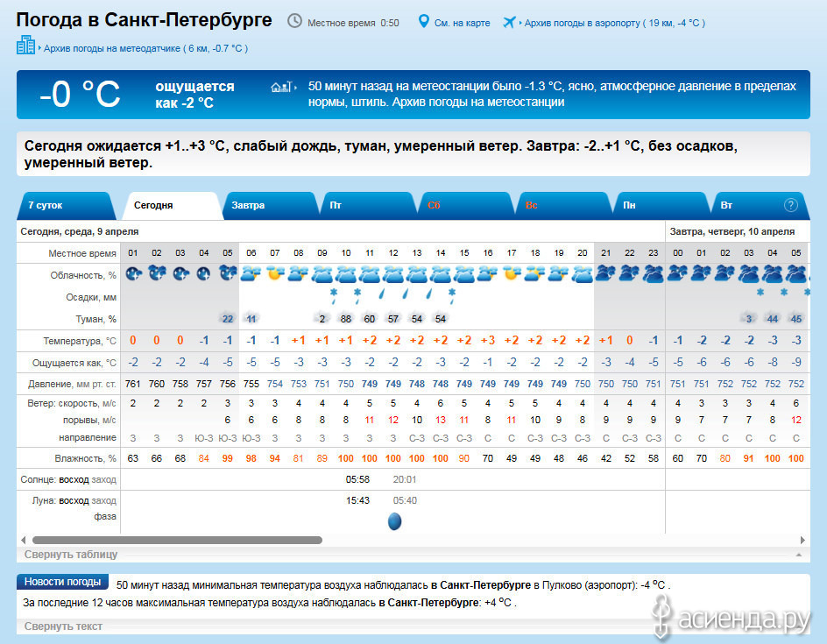Click the current temperature "-0 °C"
Viewport: 827px width, 644px height.
click(80, 94)
